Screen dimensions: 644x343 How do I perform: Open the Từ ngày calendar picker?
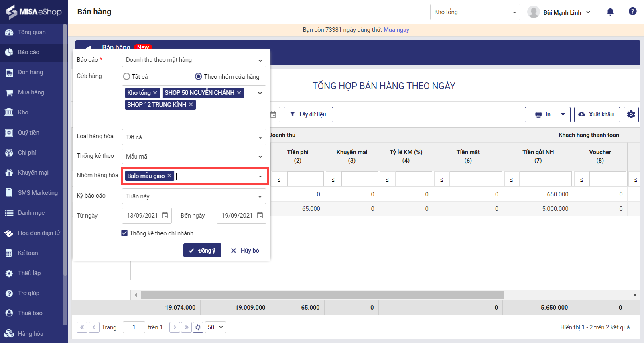[165, 216]
